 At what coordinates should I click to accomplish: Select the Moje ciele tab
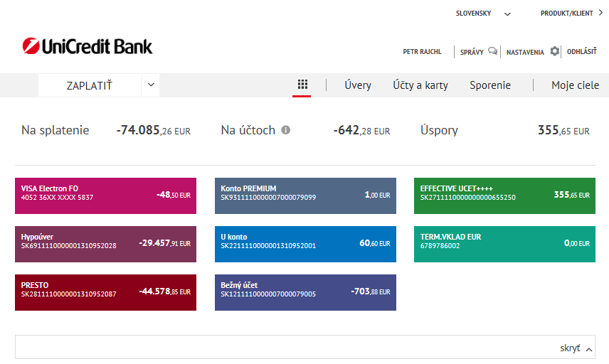point(575,85)
